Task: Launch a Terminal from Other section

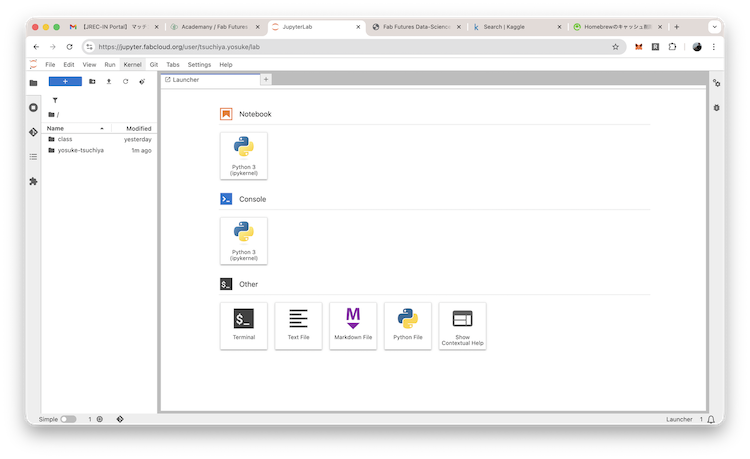Action: click(244, 325)
